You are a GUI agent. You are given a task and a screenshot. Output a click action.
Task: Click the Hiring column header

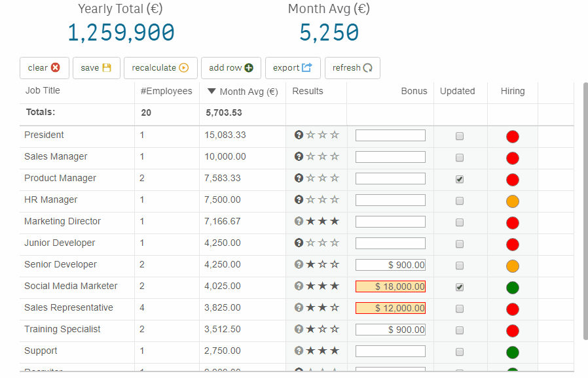pyautogui.click(x=513, y=91)
